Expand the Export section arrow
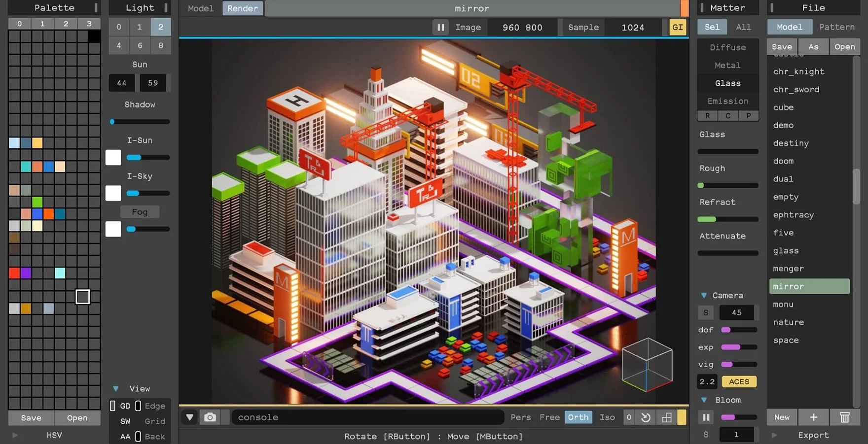Screen dimensions: 868x444 coord(774,435)
